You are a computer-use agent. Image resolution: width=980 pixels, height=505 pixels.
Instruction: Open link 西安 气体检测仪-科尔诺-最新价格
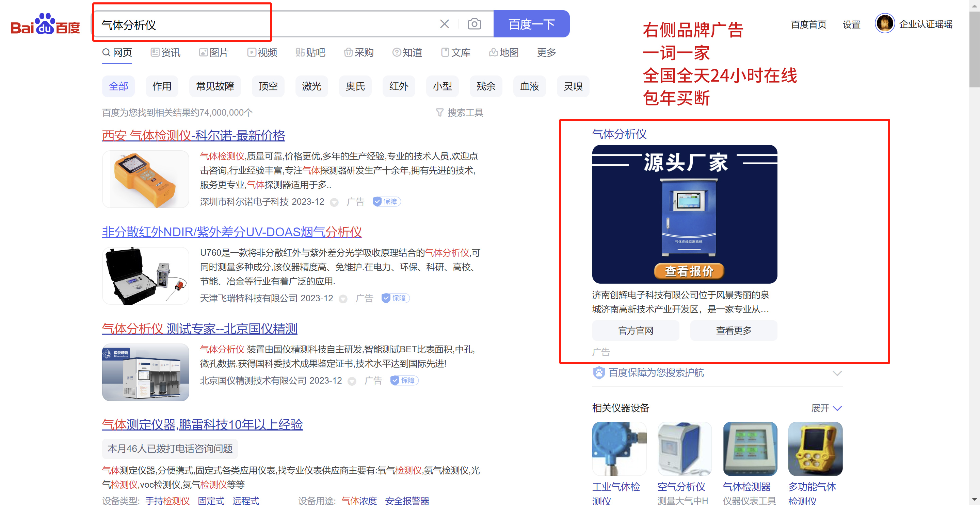click(x=193, y=135)
